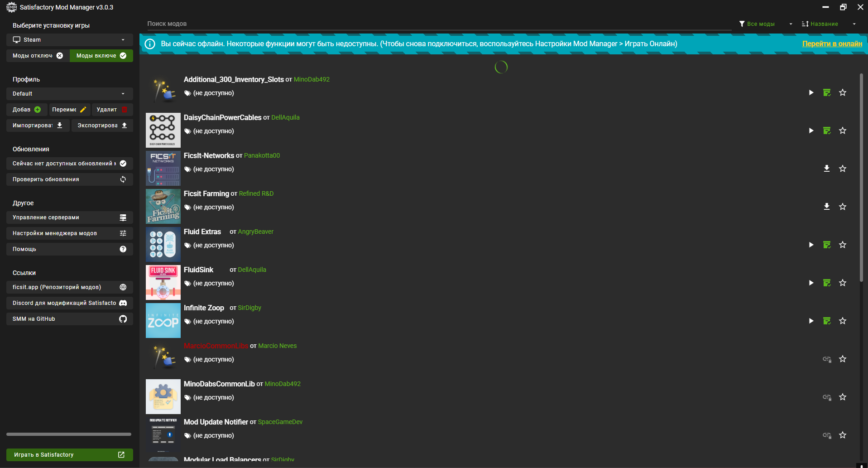Open server management
868x468 pixels.
pyautogui.click(x=70, y=217)
